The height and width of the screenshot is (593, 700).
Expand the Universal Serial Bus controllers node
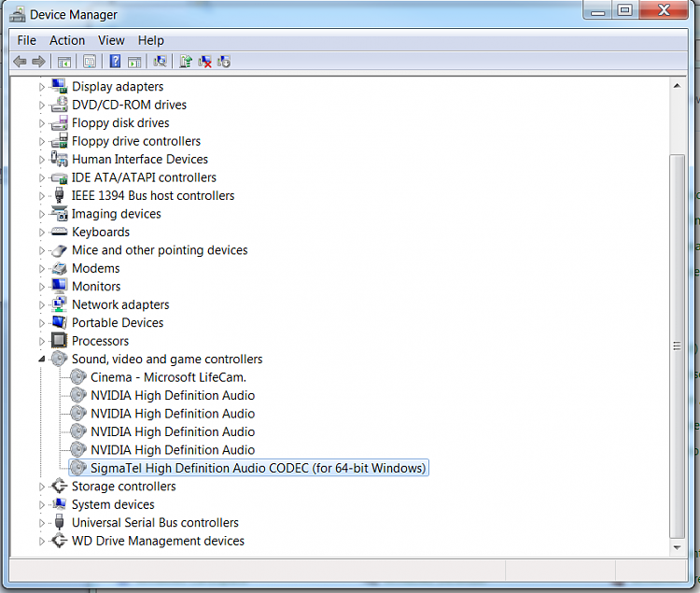[x=41, y=523]
